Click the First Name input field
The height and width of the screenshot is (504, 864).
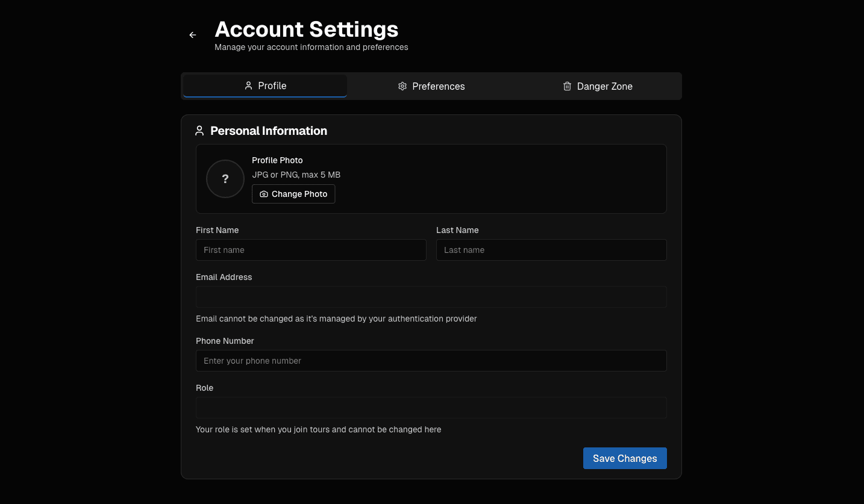(x=311, y=250)
